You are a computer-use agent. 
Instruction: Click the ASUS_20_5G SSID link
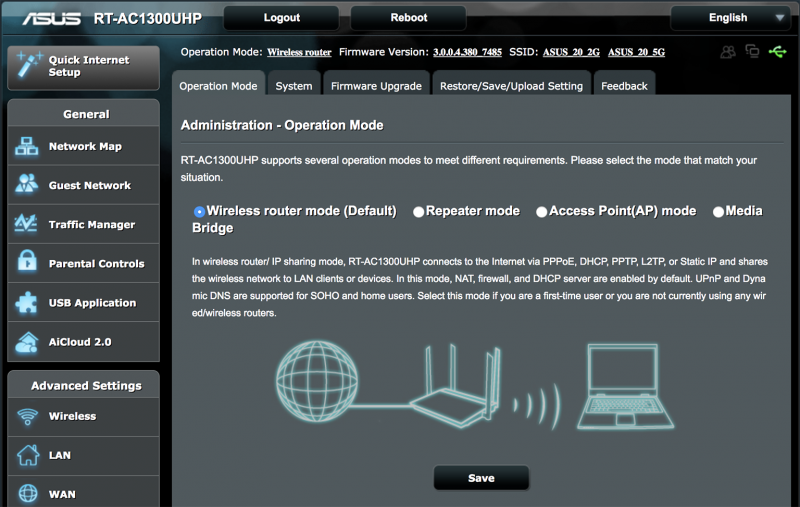click(636, 52)
